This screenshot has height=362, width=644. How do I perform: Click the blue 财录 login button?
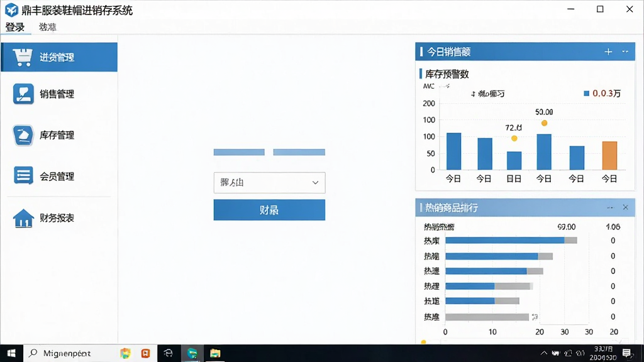[x=269, y=210]
